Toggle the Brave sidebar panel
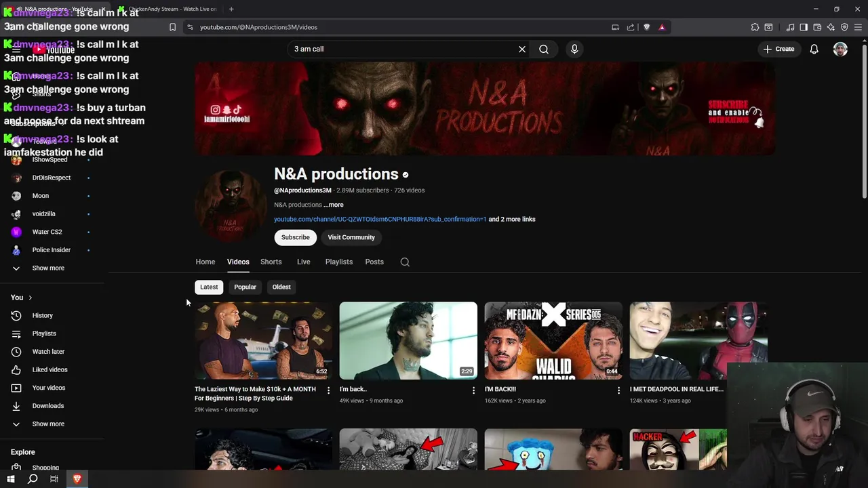Image resolution: width=868 pixels, height=488 pixels. click(x=804, y=27)
